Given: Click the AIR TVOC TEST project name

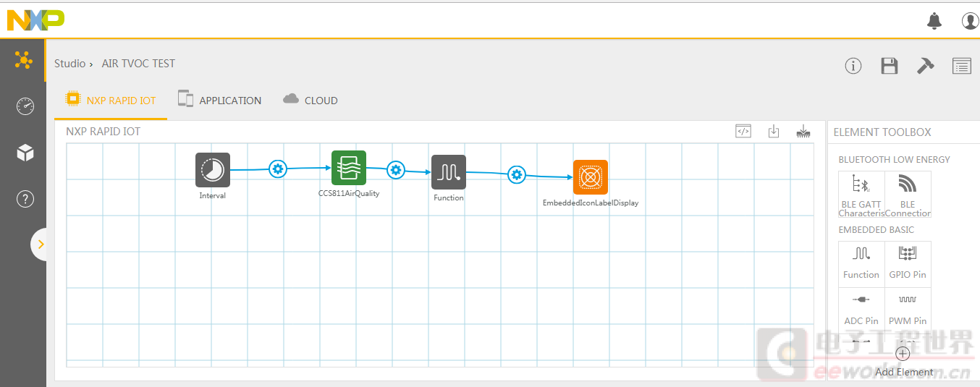Looking at the screenshot, I should [x=138, y=64].
